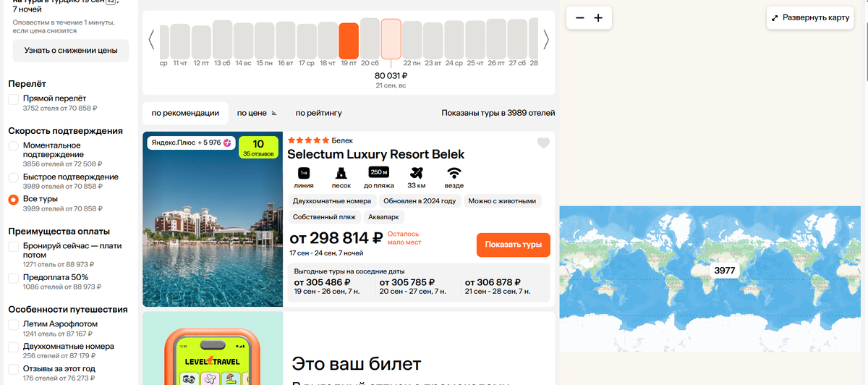Open the Selectum hotel pool photo
Image resolution: width=868 pixels, height=385 pixels.
click(213, 219)
